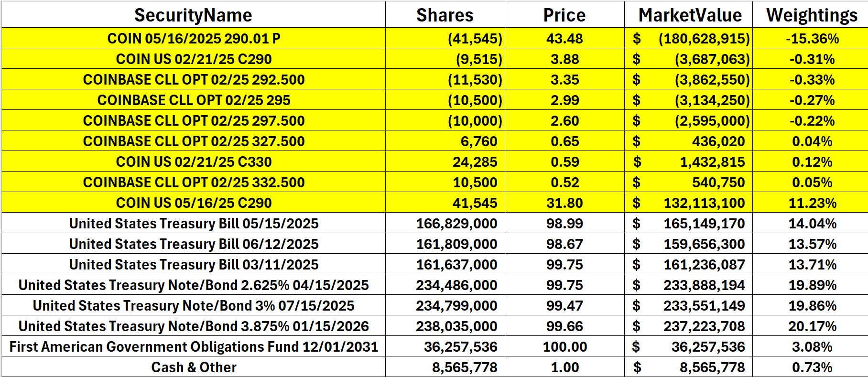Select United States Treasury Bill 05/15/2025 cell
Image resolution: width=868 pixels, height=377 pixels.
(x=194, y=223)
